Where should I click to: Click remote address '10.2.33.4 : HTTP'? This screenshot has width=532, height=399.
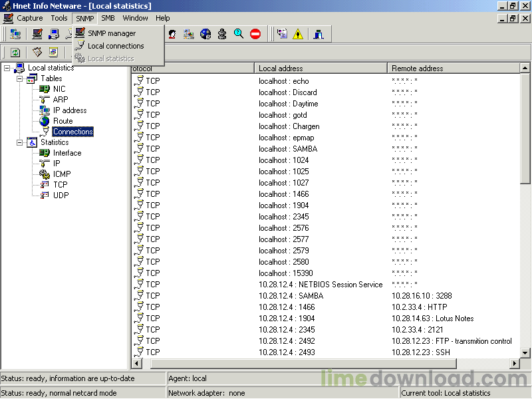pyautogui.click(x=420, y=307)
